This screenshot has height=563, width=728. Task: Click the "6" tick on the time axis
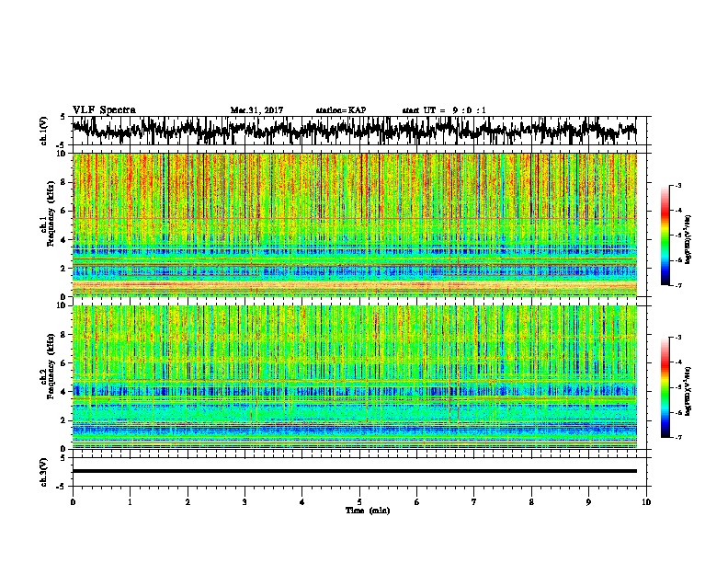coord(417,502)
